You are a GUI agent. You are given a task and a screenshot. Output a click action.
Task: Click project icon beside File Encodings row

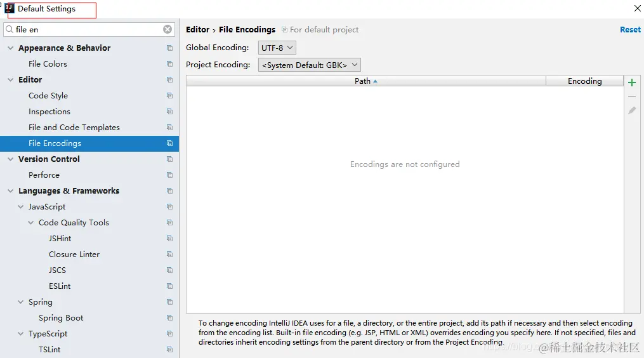[169, 143]
